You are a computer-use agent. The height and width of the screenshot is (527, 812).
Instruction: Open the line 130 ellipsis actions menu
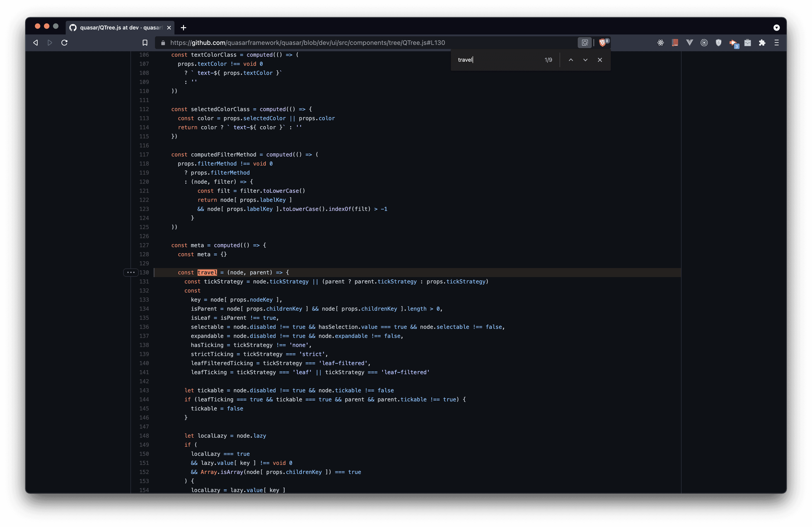click(131, 272)
